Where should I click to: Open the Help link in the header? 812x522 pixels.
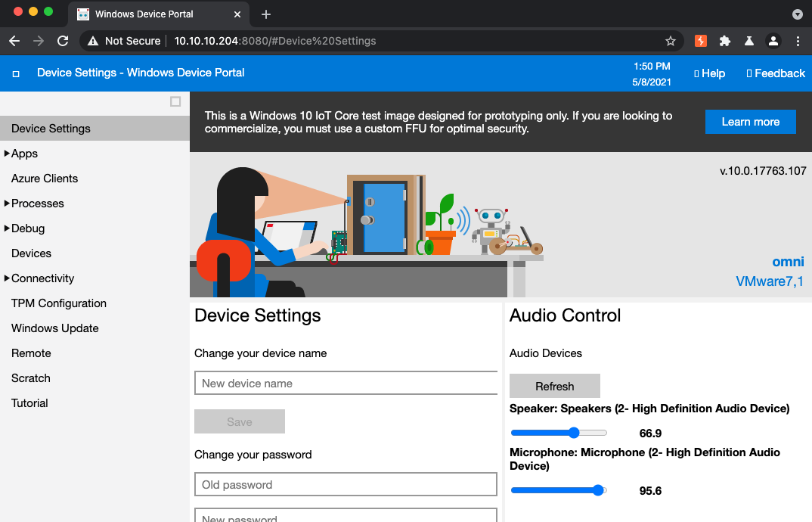710,73
